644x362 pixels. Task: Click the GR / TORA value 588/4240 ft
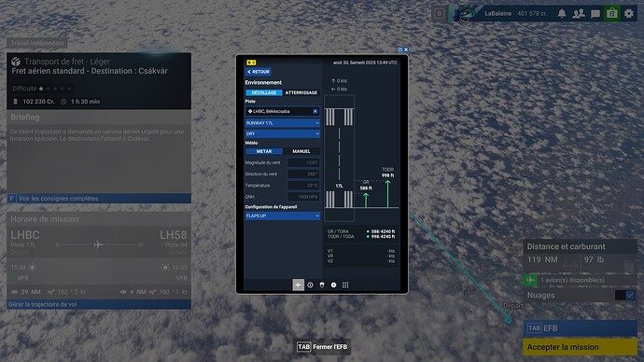384,231
